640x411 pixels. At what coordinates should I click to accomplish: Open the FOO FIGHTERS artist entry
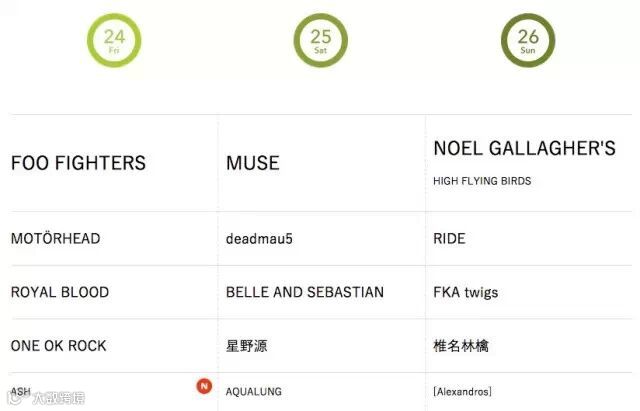[x=78, y=163]
